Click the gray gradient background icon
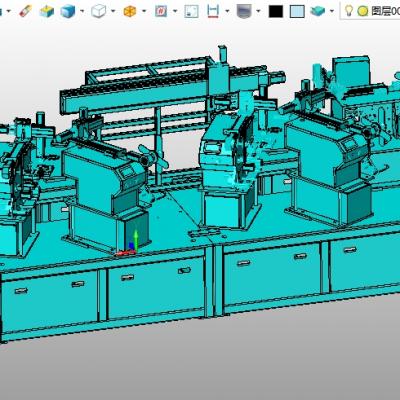 pos(244,11)
